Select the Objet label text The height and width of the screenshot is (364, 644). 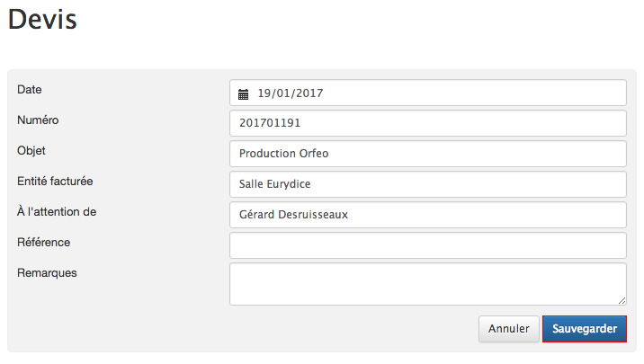31,151
